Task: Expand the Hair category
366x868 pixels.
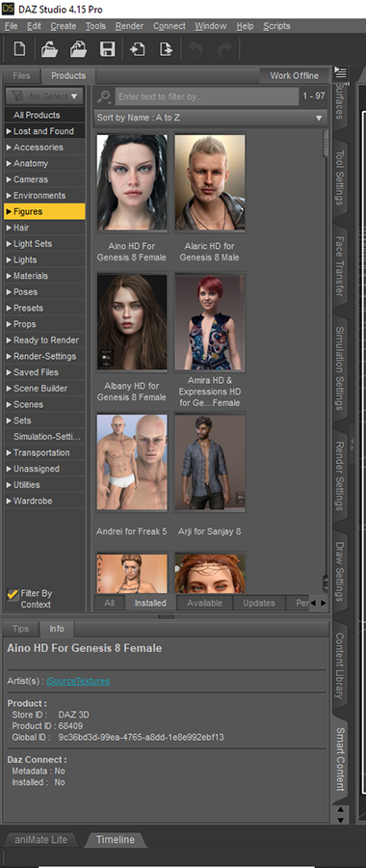Action: 9,228
